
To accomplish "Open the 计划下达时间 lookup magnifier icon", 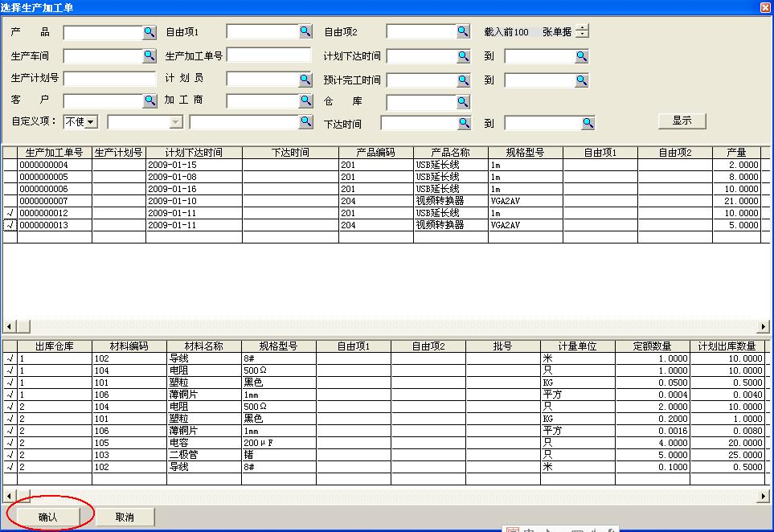I will tap(465, 55).
